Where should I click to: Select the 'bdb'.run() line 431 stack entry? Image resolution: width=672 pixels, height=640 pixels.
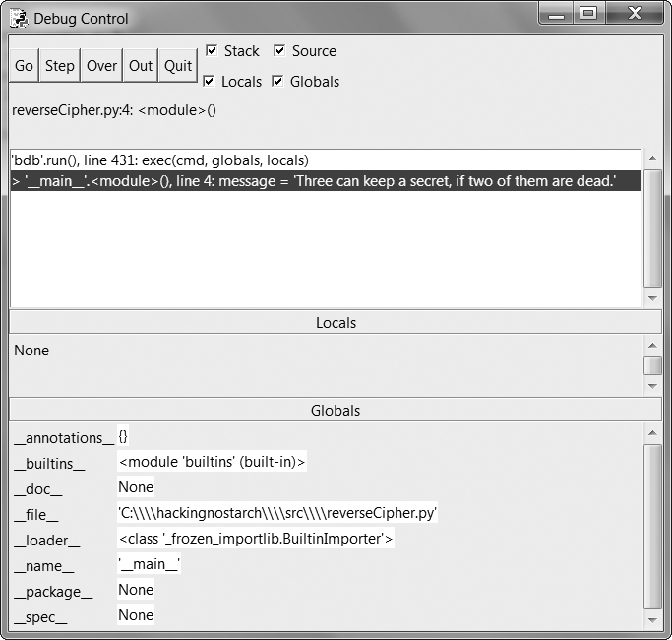tap(326, 160)
